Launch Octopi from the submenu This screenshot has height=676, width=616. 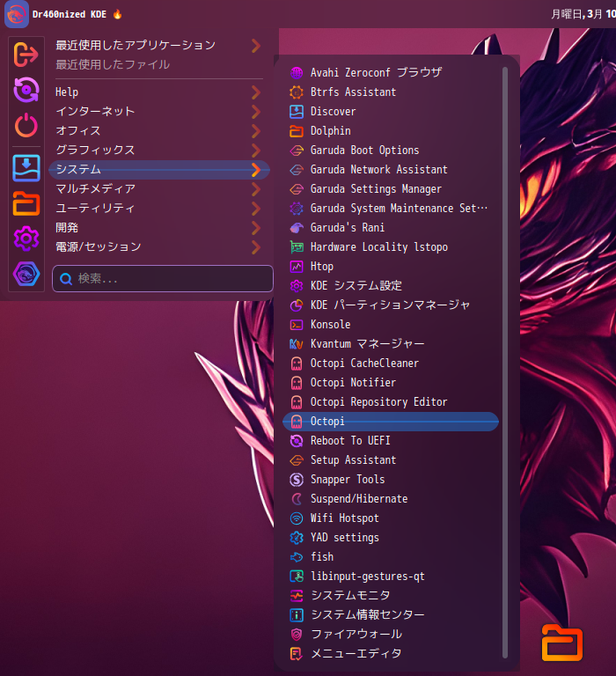coord(391,422)
